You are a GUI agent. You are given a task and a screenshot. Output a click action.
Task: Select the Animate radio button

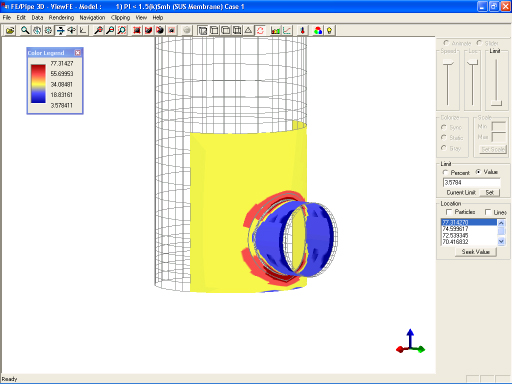tap(446, 43)
